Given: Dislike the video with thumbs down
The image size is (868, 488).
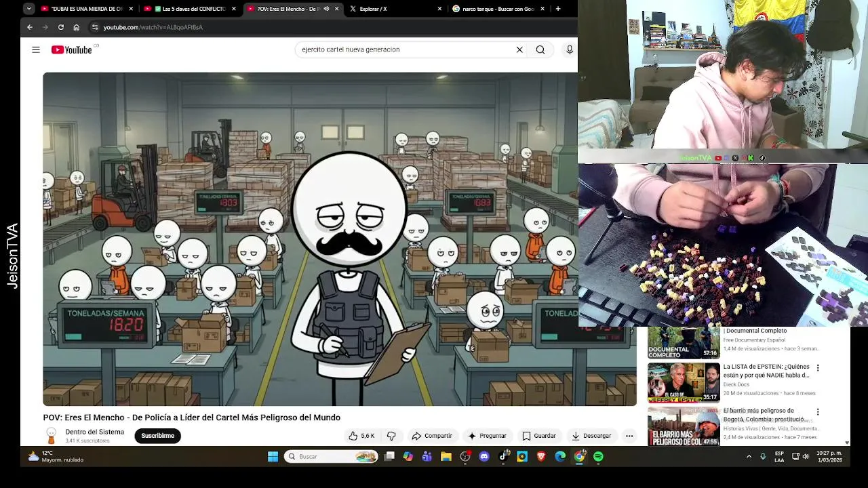Looking at the screenshot, I should (391, 436).
